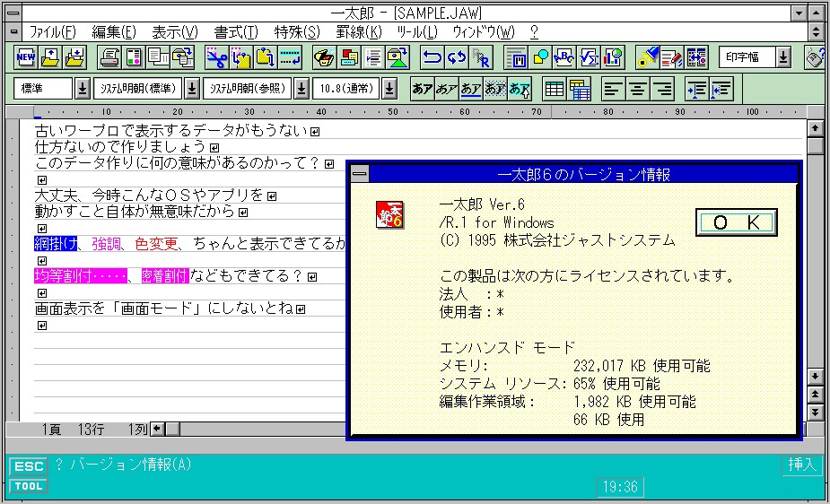Open the ファイル(F) menu
This screenshot has height=504, width=830.
point(53,31)
